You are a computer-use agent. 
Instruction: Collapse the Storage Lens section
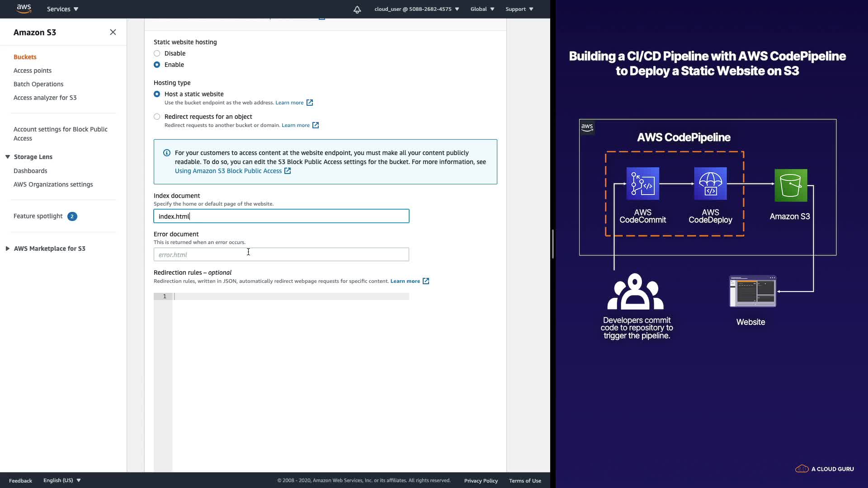click(x=8, y=157)
